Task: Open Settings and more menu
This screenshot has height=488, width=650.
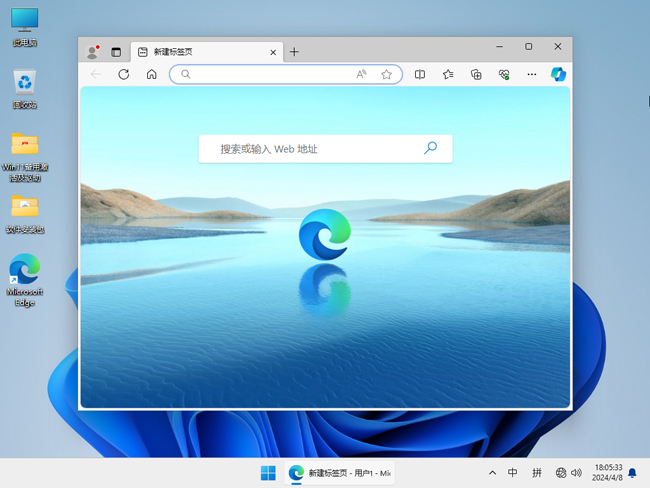Action: click(532, 74)
